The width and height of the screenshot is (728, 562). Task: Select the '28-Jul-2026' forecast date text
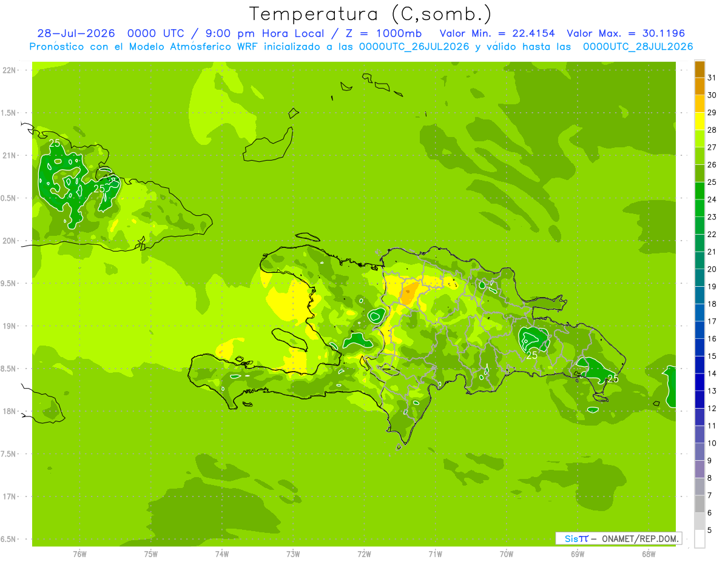click(x=76, y=33)
